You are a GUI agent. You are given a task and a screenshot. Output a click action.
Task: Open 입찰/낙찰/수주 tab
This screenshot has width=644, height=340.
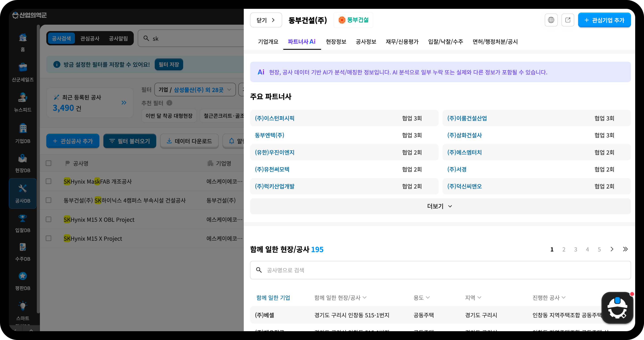click(445, 42)
